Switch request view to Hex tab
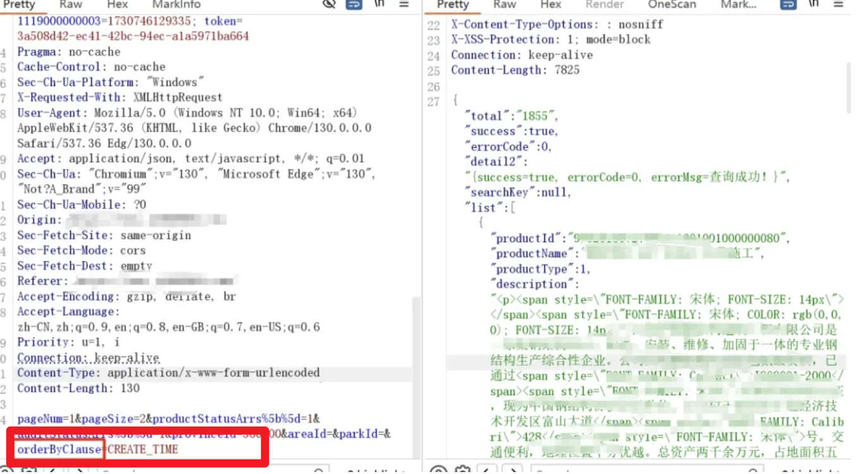Image resolution: width=868 pixels, height=474 pixels. click(118, 4)
